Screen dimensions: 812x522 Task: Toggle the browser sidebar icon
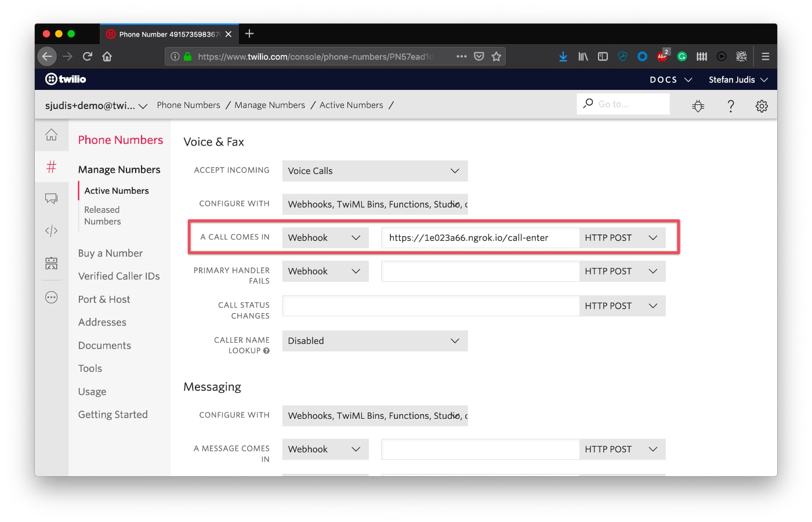(603, 56)
